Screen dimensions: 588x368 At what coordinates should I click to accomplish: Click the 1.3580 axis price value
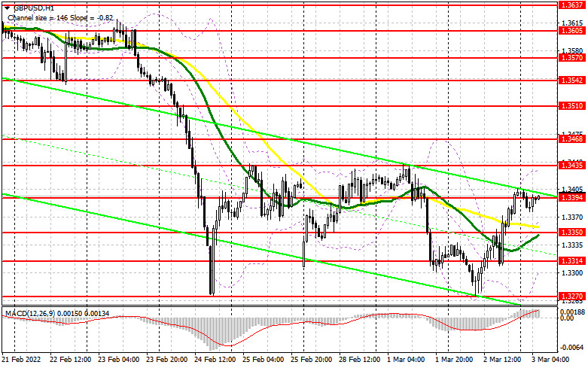(x=572, y=50)
